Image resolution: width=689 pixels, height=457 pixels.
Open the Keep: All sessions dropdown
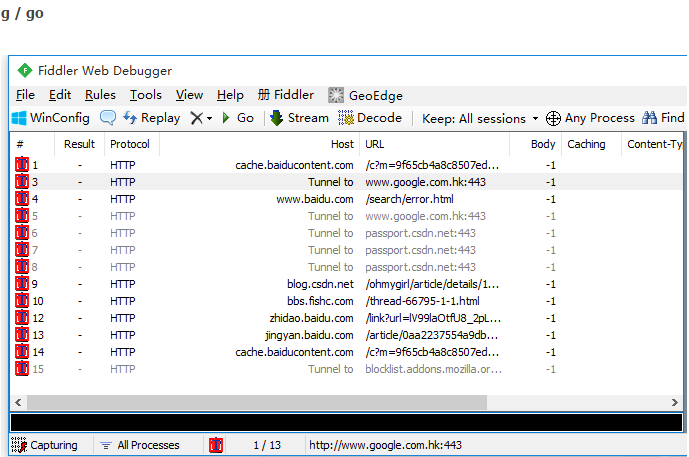click(x=480, y=119)
